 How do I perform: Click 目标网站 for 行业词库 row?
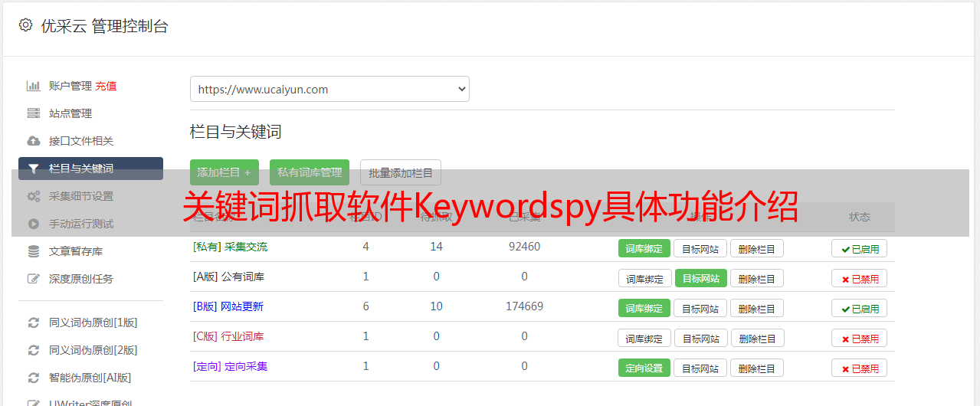[x=702, y=338]
